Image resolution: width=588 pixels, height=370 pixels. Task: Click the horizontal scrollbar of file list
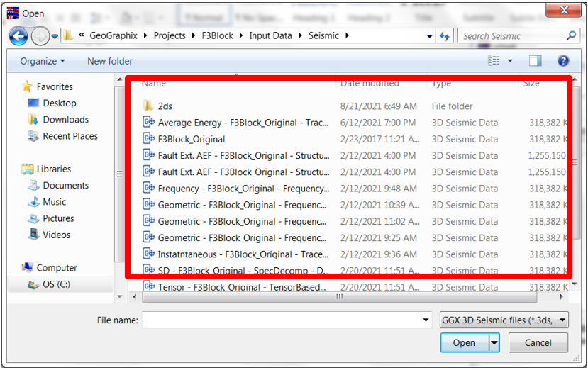pyautogui.click(x=339, y=297)
